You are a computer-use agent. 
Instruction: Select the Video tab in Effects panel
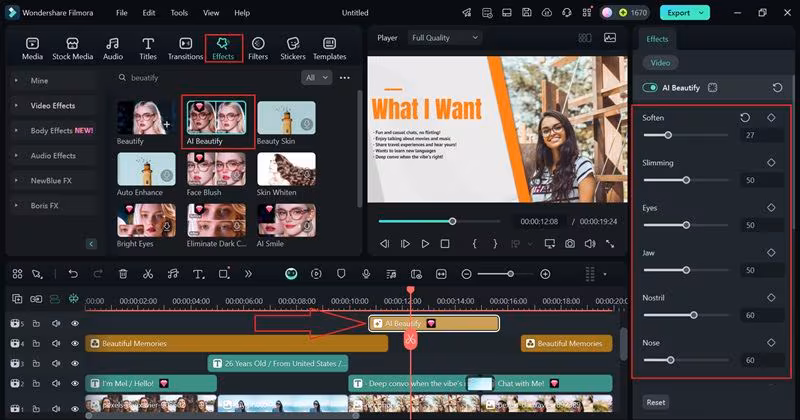[x=660, y=63]
